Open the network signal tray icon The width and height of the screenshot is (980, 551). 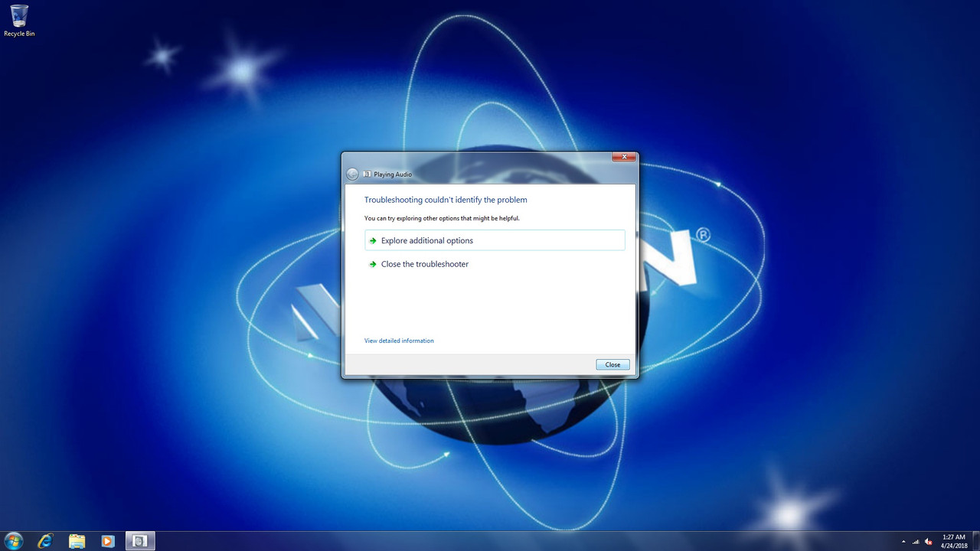pos(916,541)
